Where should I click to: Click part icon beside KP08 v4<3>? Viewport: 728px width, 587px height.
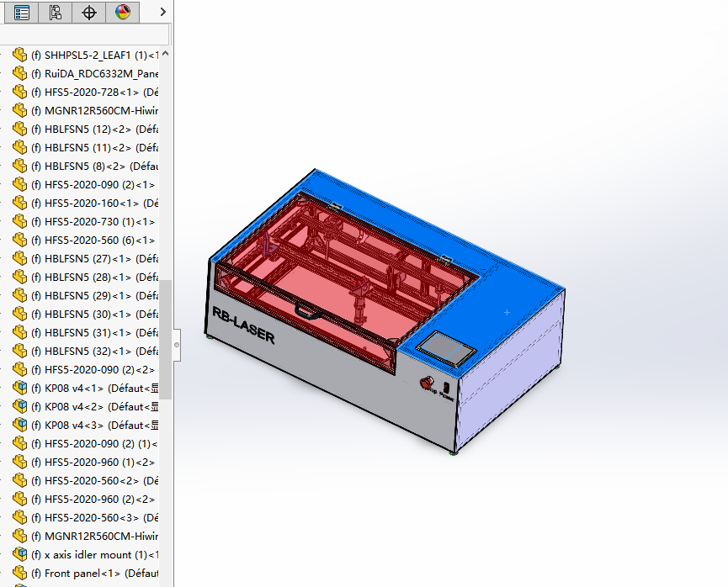(19, 425)
